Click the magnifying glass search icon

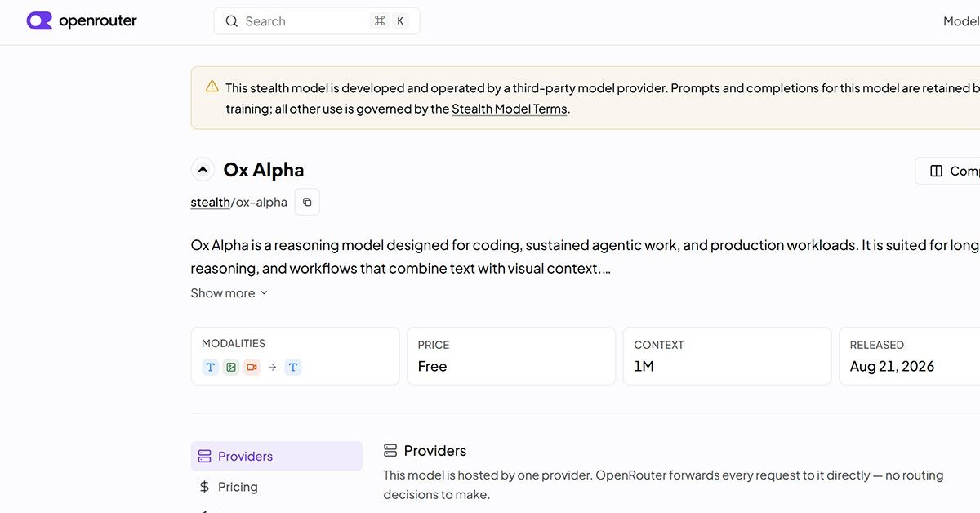(232, 21)
